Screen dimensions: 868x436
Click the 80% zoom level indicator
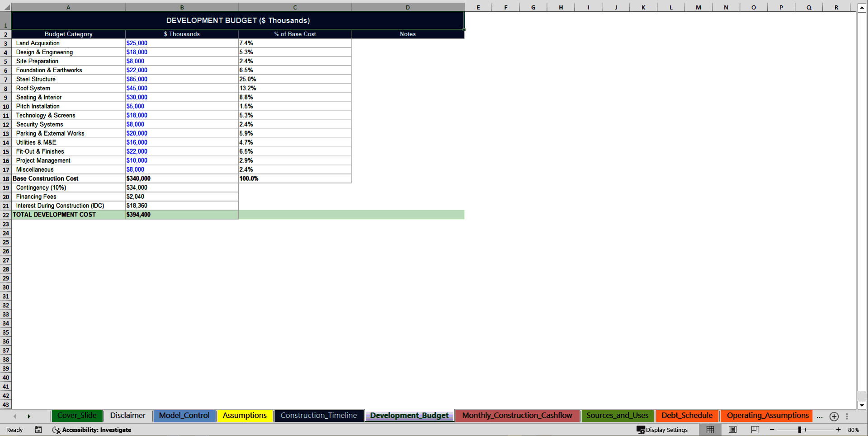pyautogui.click(x=854, y=430)
